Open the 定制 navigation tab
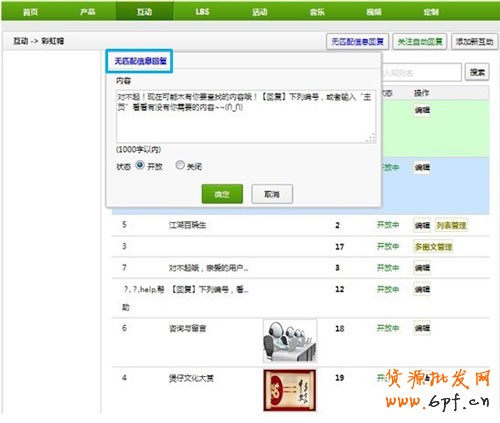Viewport: 500px width, 423px height. 431,12
